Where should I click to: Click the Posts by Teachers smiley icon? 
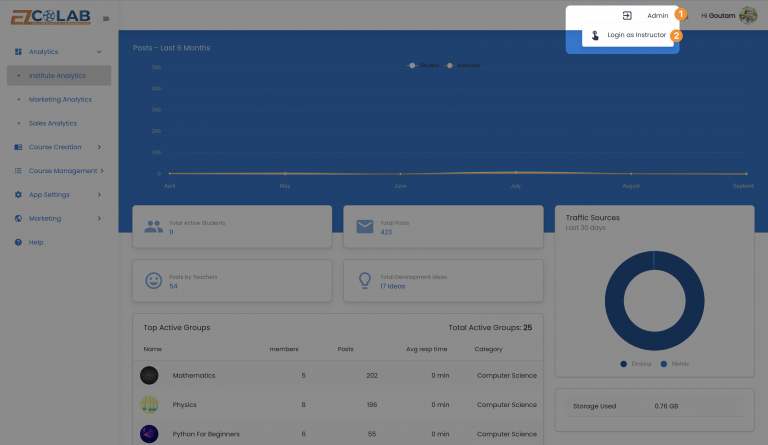(153, 281)
